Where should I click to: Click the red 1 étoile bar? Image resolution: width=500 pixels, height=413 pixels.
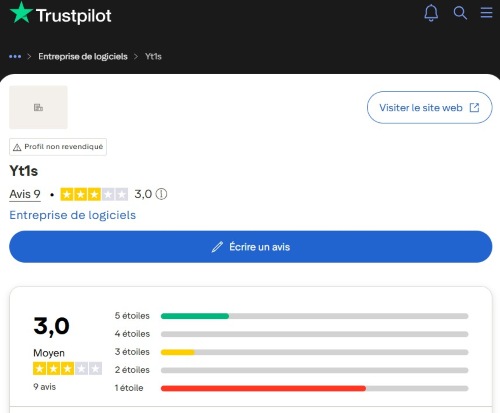click(263, 388)
